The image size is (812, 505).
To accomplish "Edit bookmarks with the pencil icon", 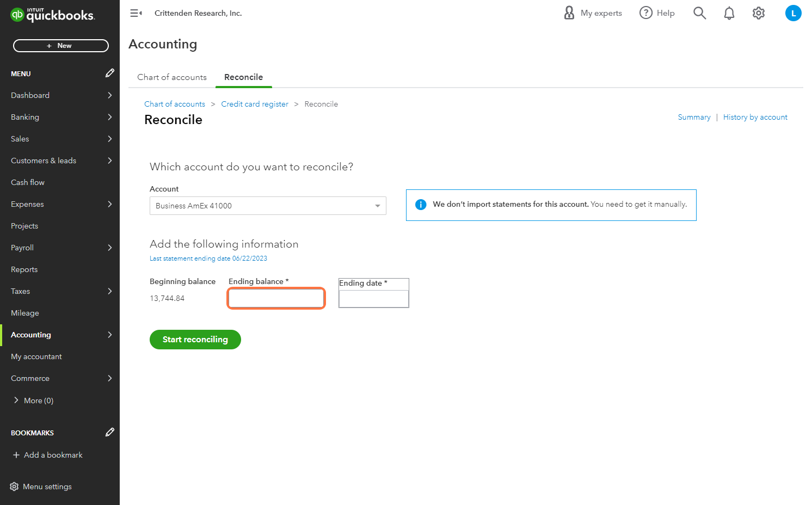I will [109, 432].
